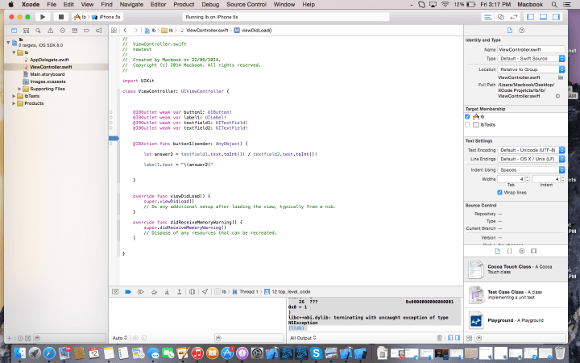Image resolution: width=580 pixels, height=363 pixels.
Task: Toggle lb target membership checkbox
Action: [x=468, y=117]
